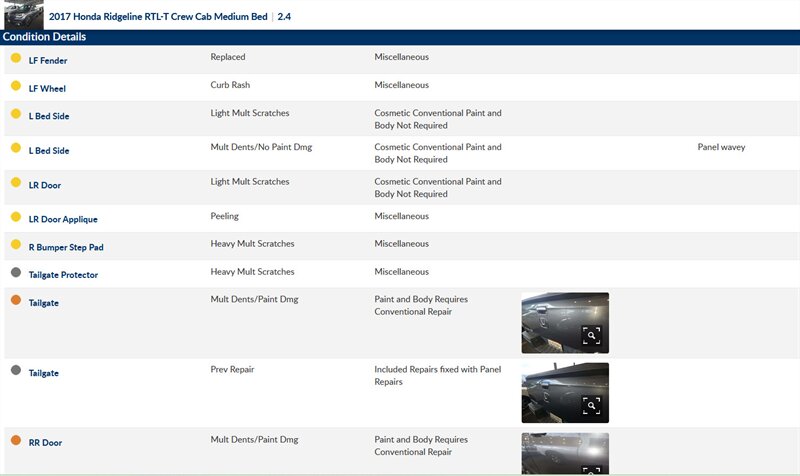Image resolution: width=800 pixels, height=476 pixels.
Task: Click the yellow dot next to LR Door Applique
Action: click(16, 217)
